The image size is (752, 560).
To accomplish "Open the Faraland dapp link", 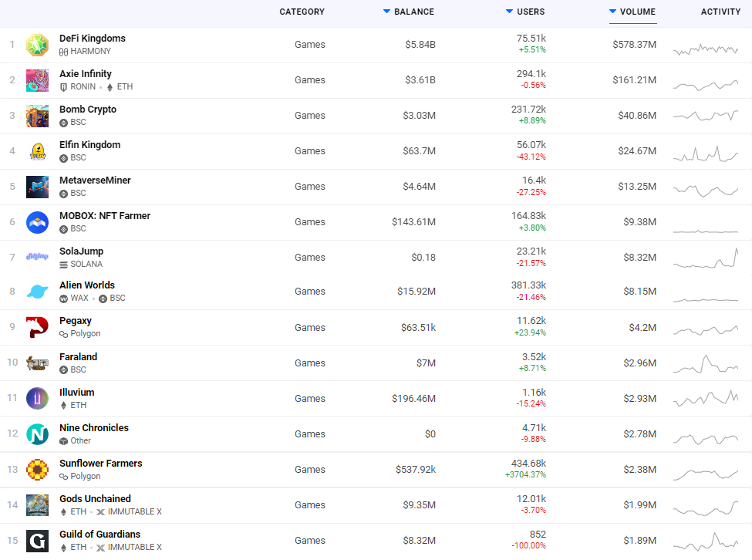I will 78,356.
